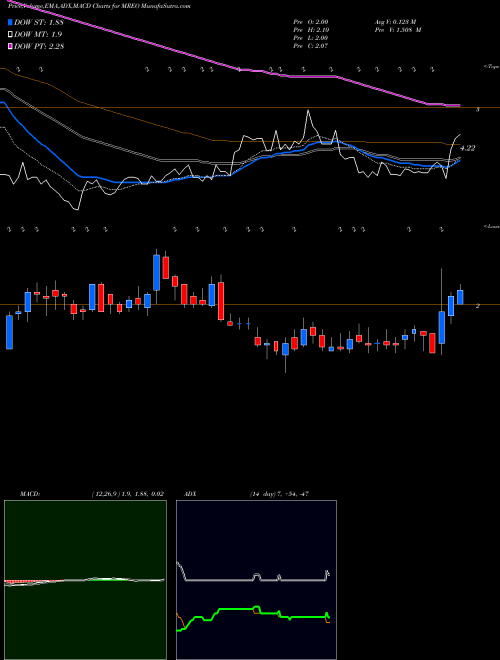This screenshot has height=660, width=500.
Task: Select the 'DOW MT: 1.9' legend label
Action: pos(37,34)
